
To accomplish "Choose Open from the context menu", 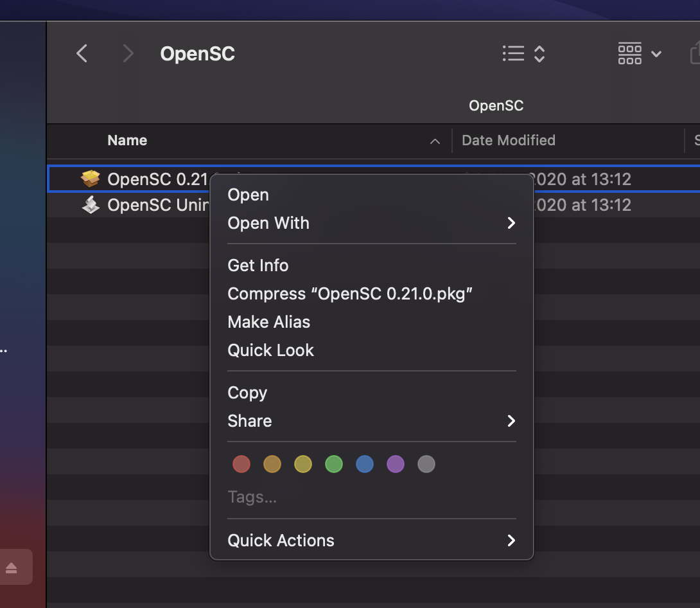I will [248, 194].
